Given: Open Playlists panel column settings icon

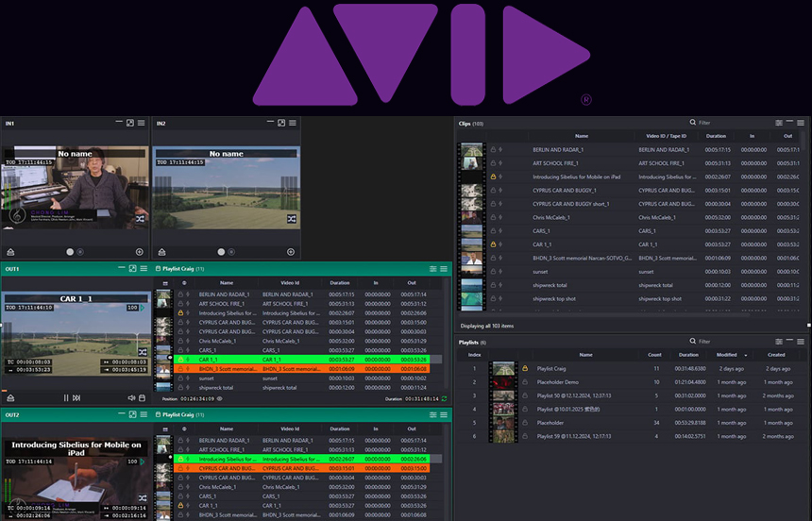Looking at the screenshot, I should coord(779,342).
